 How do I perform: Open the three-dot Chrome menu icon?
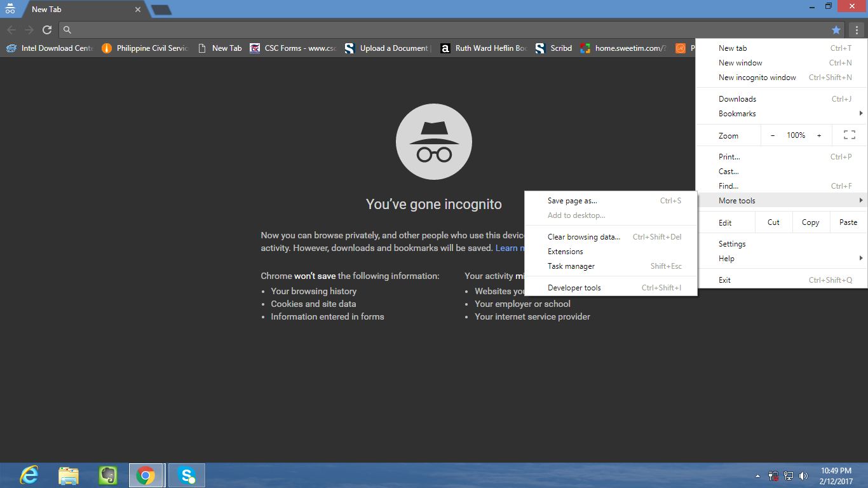pos(857,30)
